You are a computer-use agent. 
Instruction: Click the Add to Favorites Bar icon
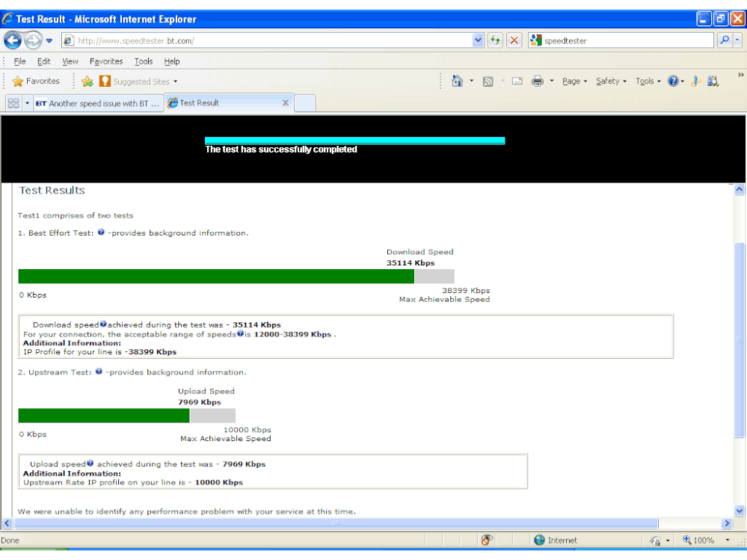(x=87, y=81)
